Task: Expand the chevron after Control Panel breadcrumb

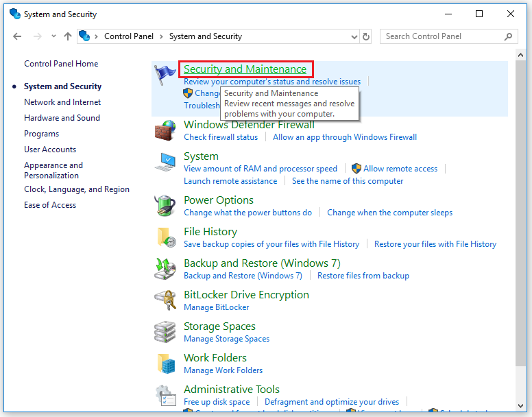Action: (x=161, y=36)
